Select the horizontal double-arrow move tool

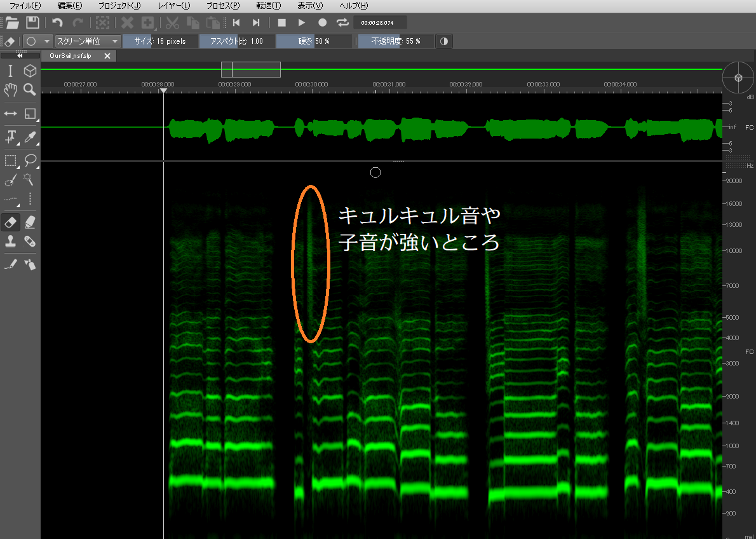(x=10, y=113)
